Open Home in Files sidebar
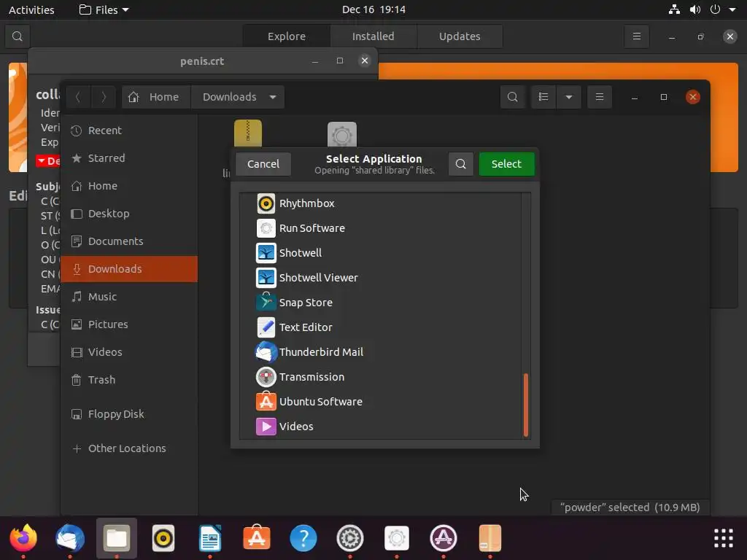 [x=129, y=186]
